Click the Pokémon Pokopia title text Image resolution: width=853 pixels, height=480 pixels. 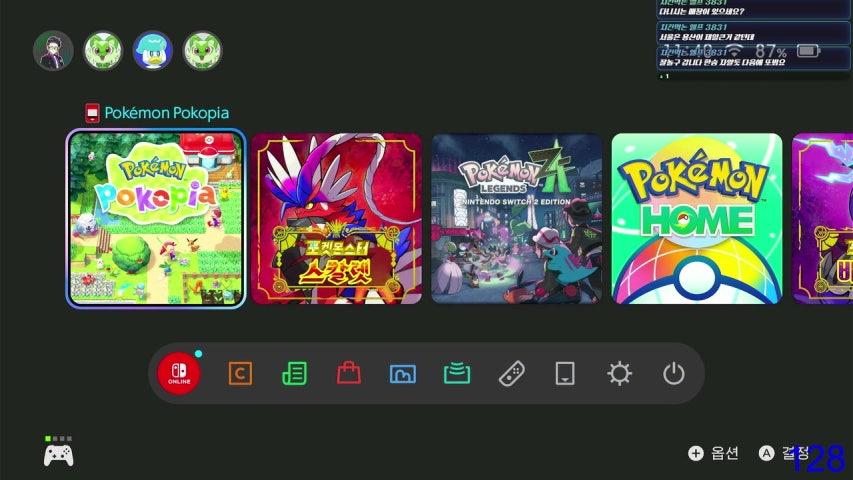coord(166,113)
